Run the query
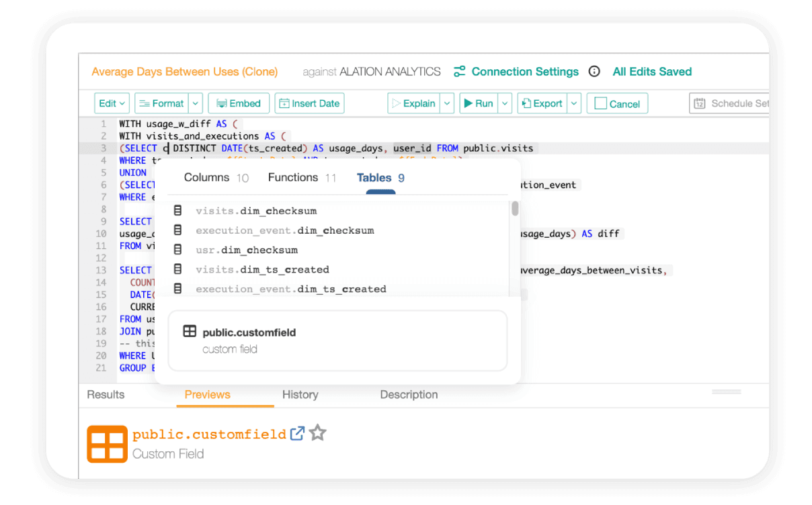 coord(481,103)
